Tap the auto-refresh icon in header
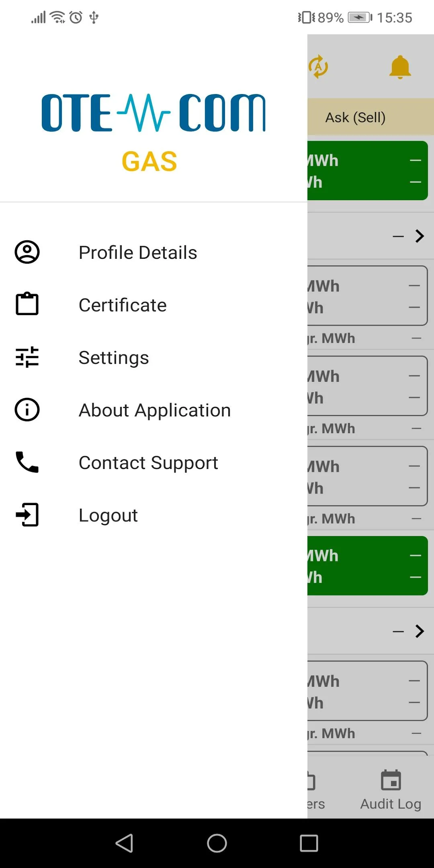This screenshot has height=868, width=434. pos(318,66)
